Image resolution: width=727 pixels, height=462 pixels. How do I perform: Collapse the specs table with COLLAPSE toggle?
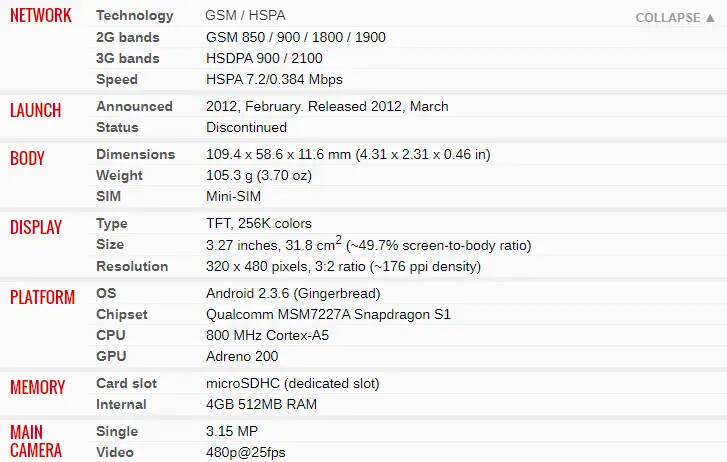pos(673,17)
